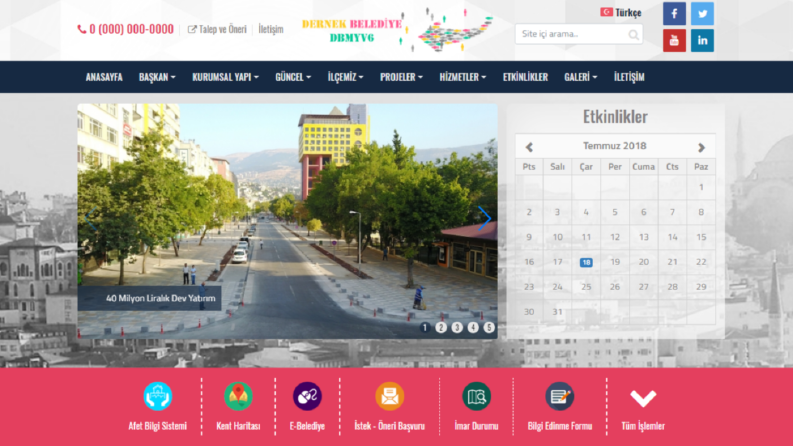Open the LinkedIn social link
Viewport: 793px width, 446px height.
pyautogui.click(x=702, y=40)
